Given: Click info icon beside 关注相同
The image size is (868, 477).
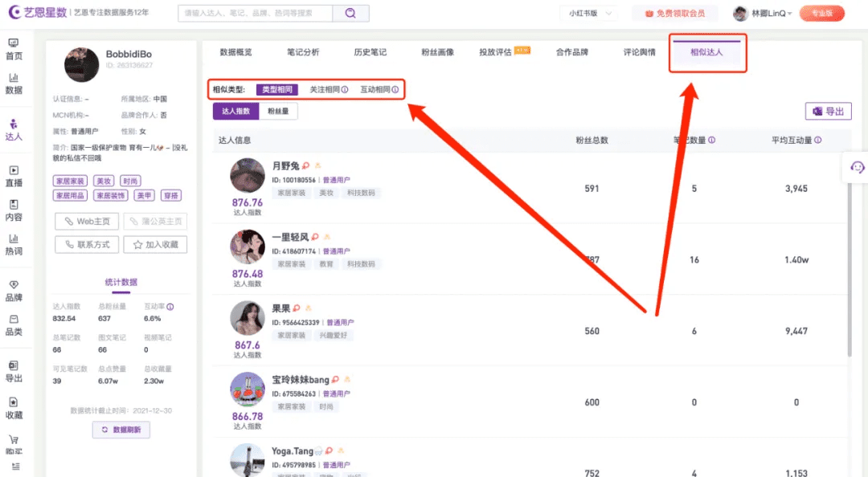Looking at the screenshot, I should 345,90.
